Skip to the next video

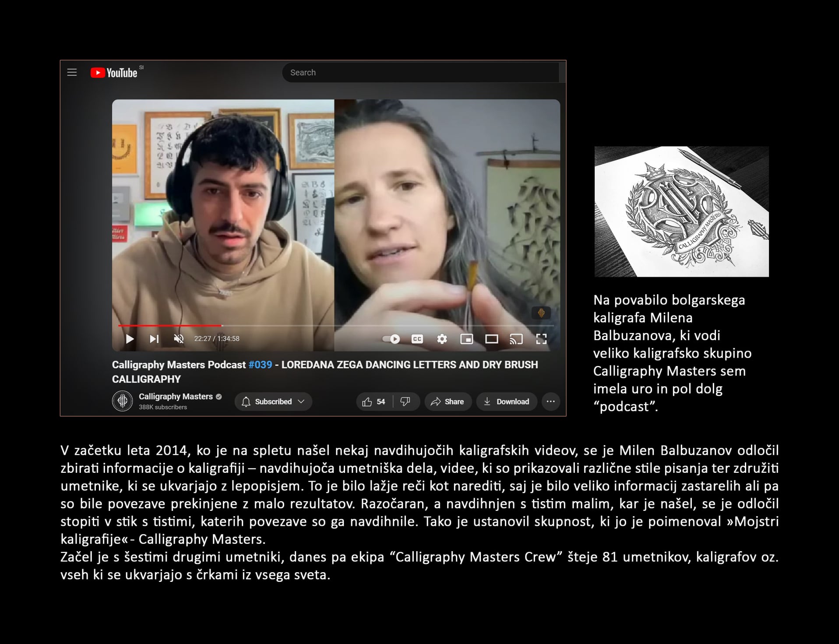154,339
